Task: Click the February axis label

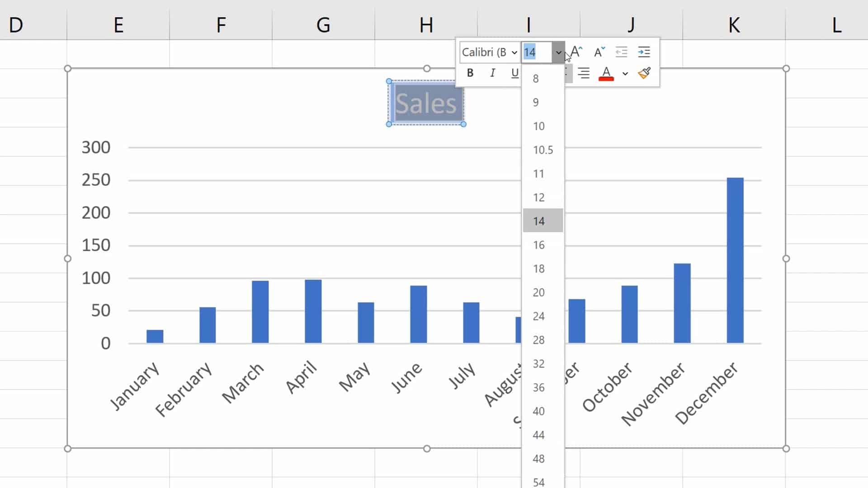Action: [x=183, y=389]
